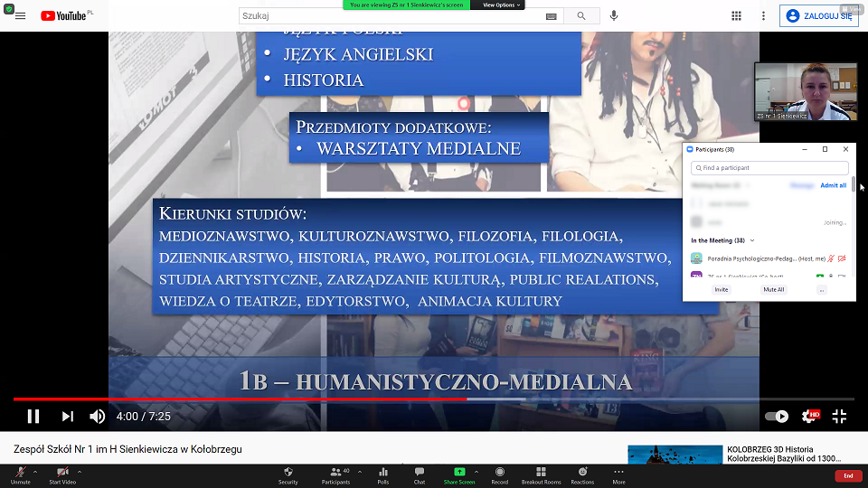
Task: Click the muted mic icon beside the host
Action: (x=831, y=258)
